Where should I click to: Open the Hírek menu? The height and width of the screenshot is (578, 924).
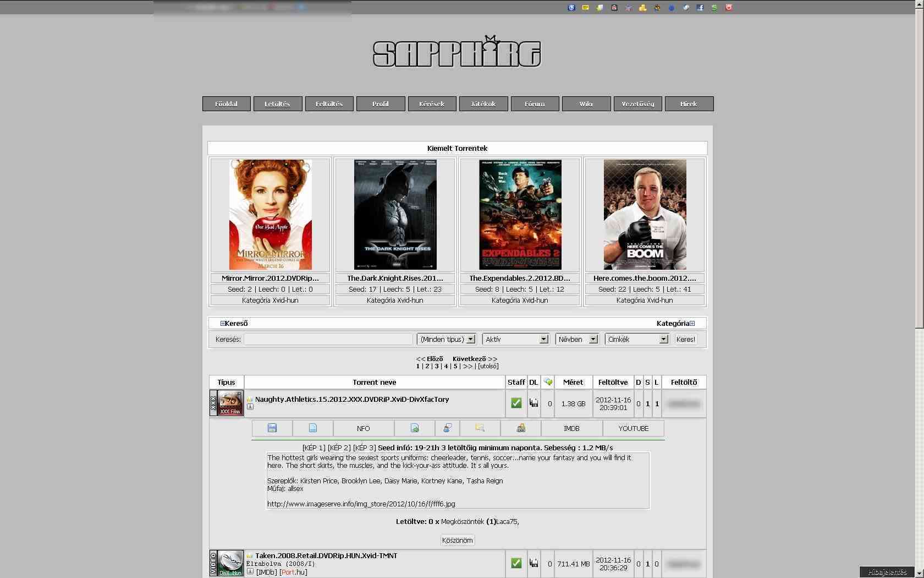coord(689,104)
